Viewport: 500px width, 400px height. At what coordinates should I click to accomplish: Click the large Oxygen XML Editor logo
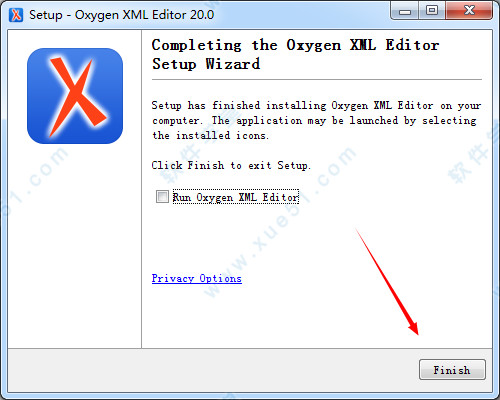[x=75, y=96]
